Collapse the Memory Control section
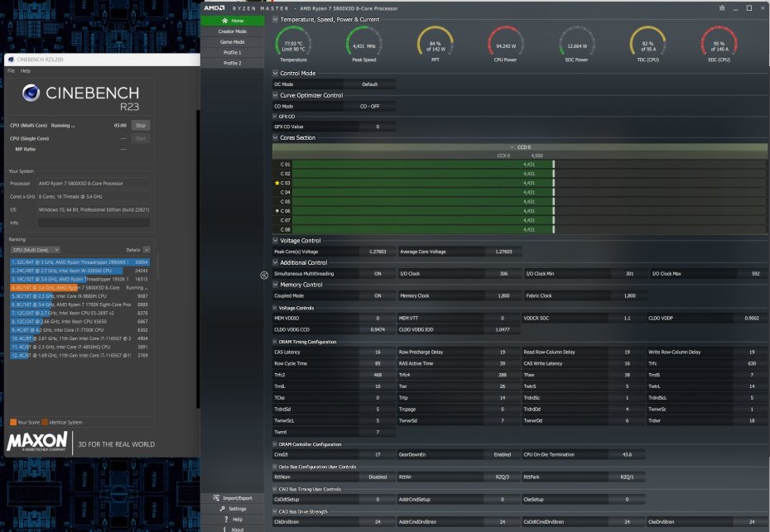The image size is (770, 532). tap(276, 285)
